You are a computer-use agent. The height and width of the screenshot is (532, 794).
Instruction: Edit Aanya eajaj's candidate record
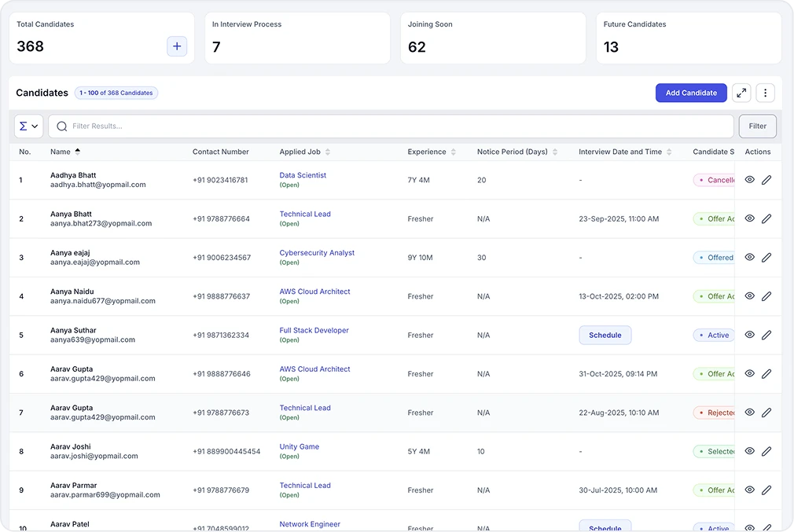[766, 257]
